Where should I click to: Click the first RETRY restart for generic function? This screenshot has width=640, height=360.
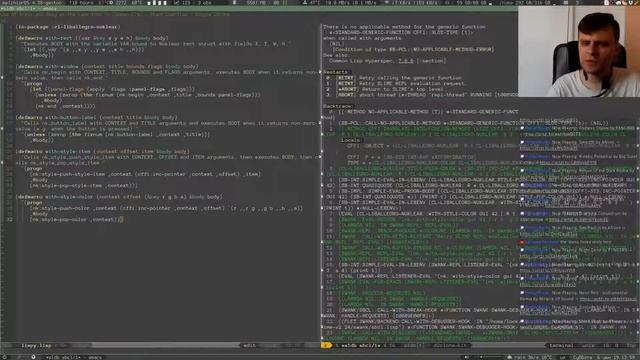click(345, 78)
